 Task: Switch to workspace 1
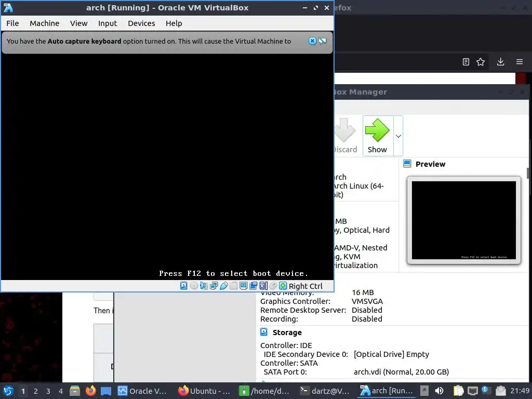pos(23,391)
